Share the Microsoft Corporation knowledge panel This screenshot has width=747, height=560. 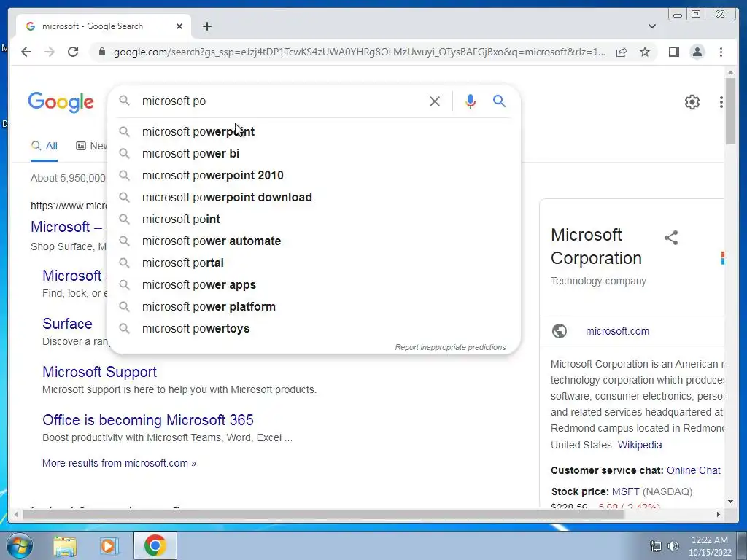click(671, 238)
